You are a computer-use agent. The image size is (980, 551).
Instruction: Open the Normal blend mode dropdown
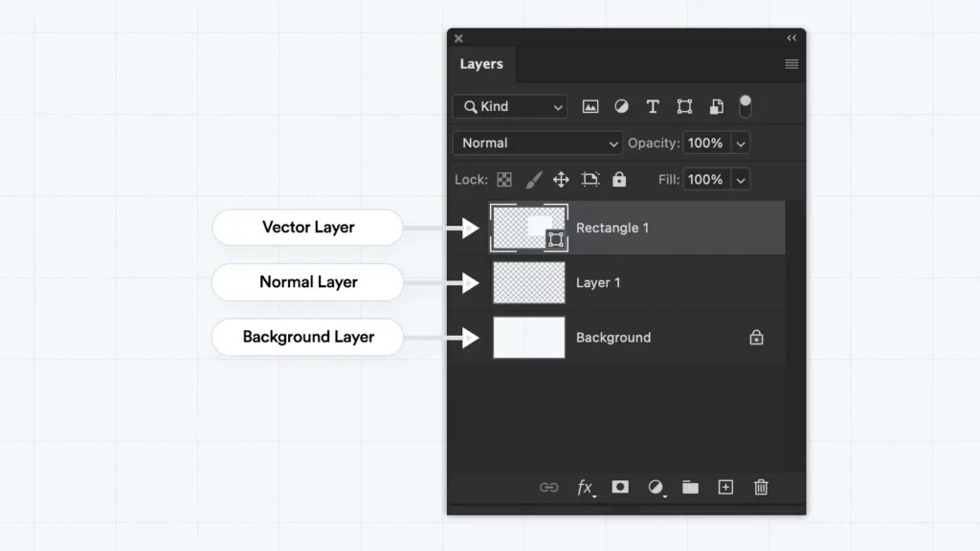click(538, 143)
